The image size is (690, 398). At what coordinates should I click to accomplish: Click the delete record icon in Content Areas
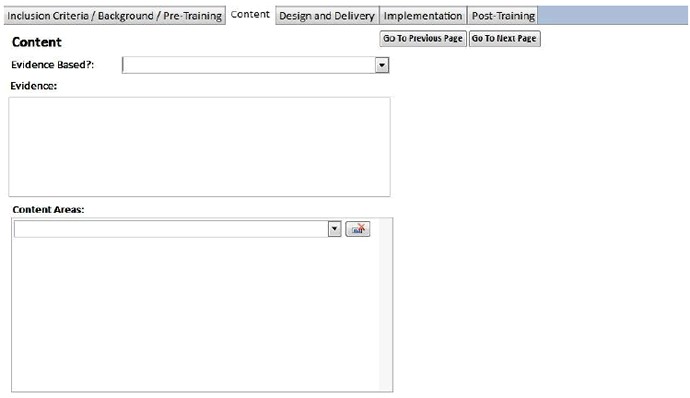358,229
